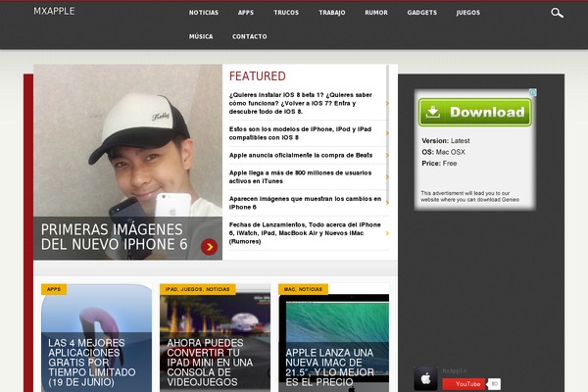The height and width of the screenshot is (392, 588).
Task: Click the 'IPAD, JUEGOS, NOTICIAS' category tag
Action: (197, 289)
